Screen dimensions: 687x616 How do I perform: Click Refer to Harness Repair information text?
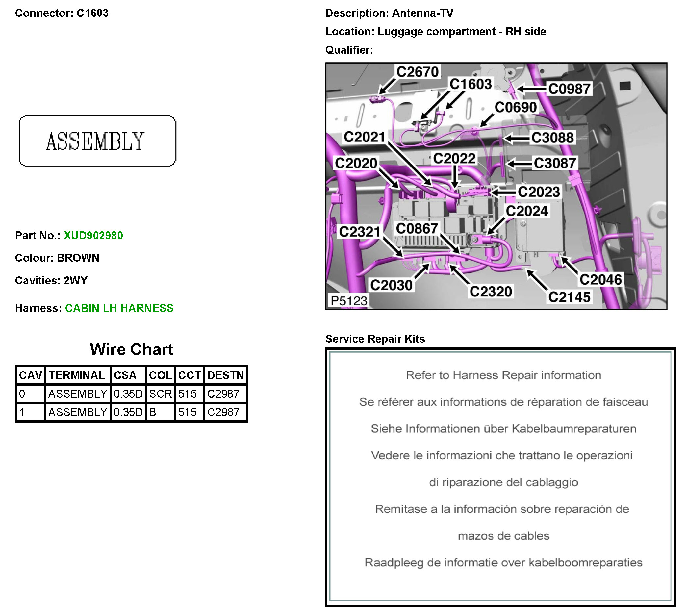point(504,375)
